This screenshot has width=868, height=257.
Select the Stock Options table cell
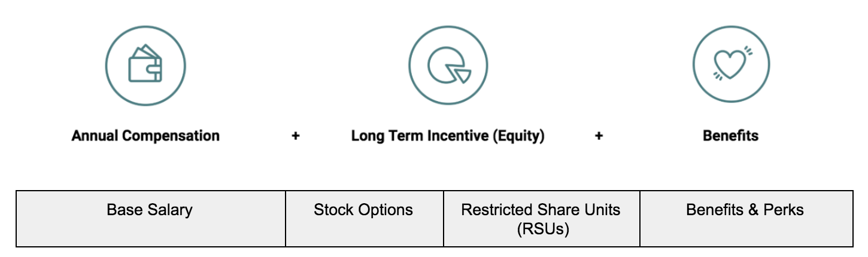pos(364,218)
